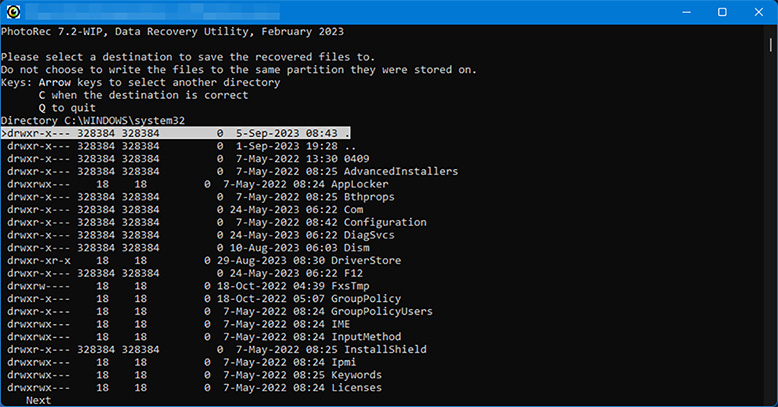
Task: Select the Dism directory row
Action: pyautogui.click(x=188, y=248)
